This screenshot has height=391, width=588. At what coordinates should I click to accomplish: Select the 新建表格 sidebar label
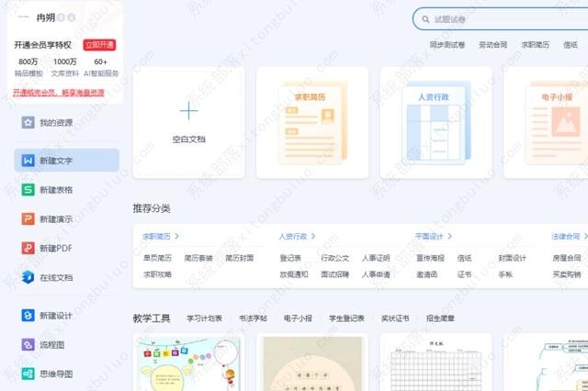56,189
